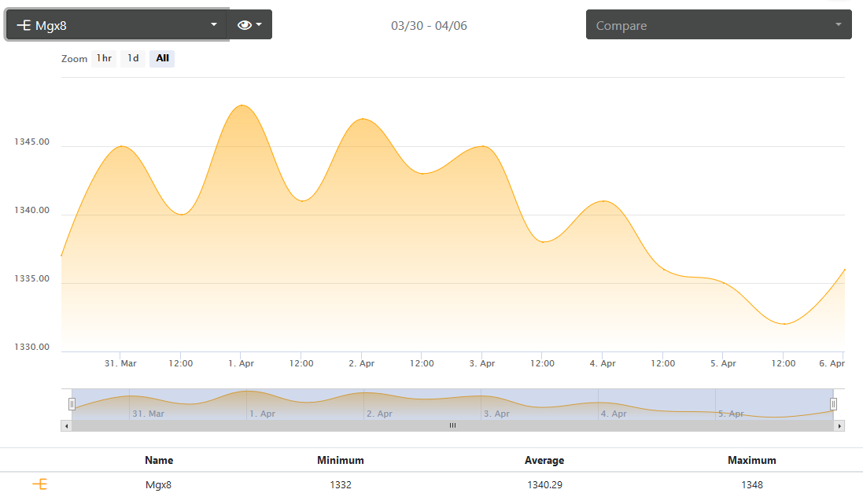Click the navigator scrollbar center grip

click(x=452, y=425)
